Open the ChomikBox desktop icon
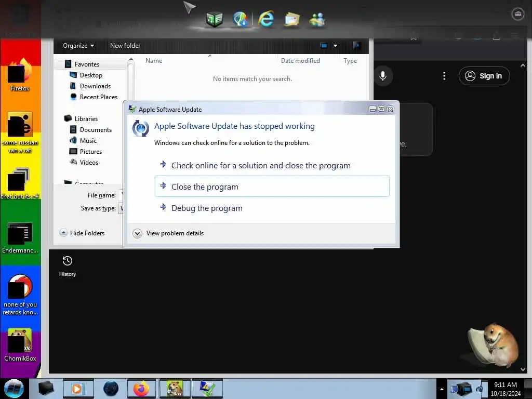 tap(20, 345)
